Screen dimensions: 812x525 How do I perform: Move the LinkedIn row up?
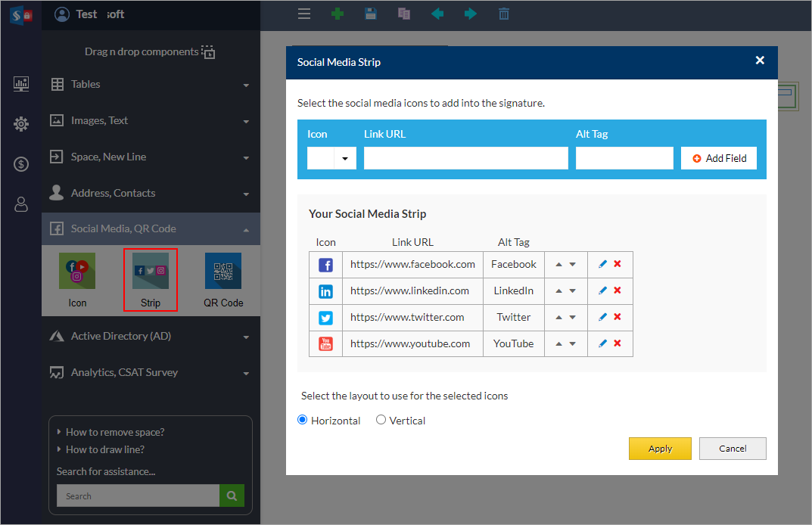[558, 291]
